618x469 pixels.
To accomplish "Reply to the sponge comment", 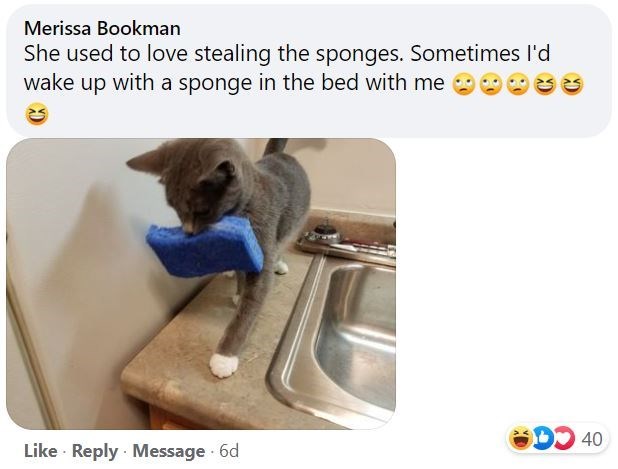I will coord(95,451).
